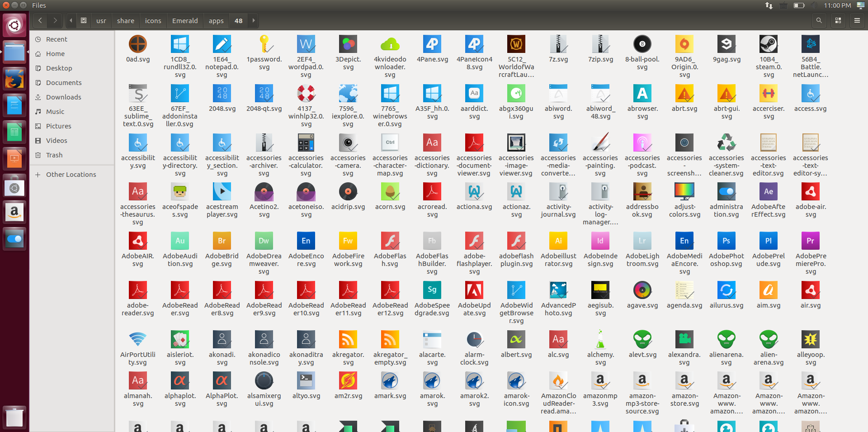Open the 0ad.svg file icon

(138, 44)
